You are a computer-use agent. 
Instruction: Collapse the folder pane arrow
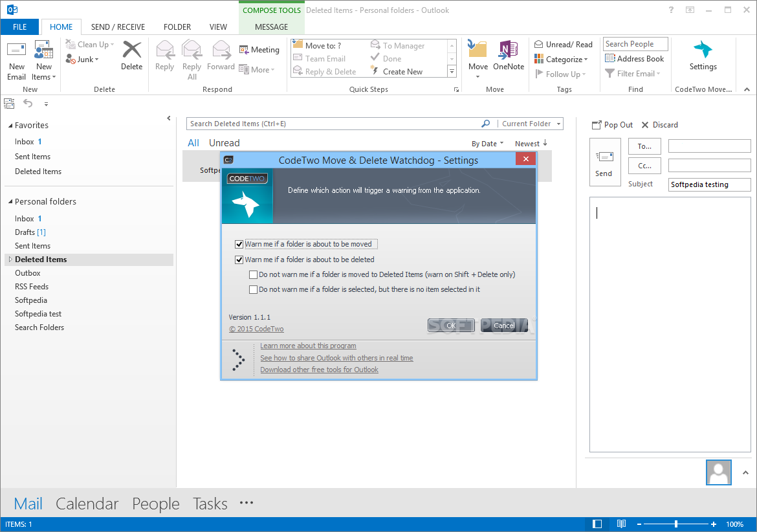(x=168, y=118)
